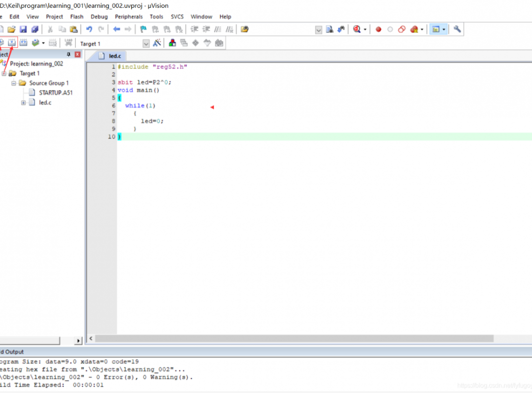
Task: Open the SVCS menu
Action: pyautogui.click(x=177, y=17)
